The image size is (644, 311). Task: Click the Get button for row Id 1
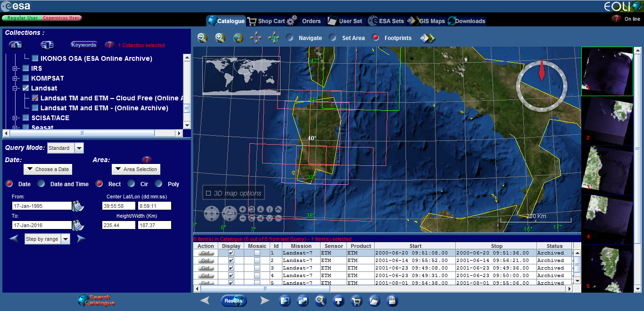206,253
